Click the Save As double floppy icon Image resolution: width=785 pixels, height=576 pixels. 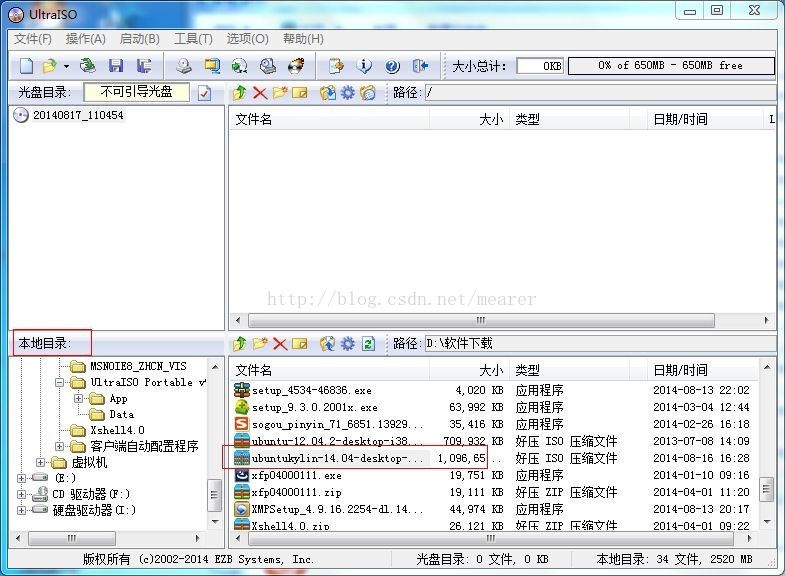(144, 66)
